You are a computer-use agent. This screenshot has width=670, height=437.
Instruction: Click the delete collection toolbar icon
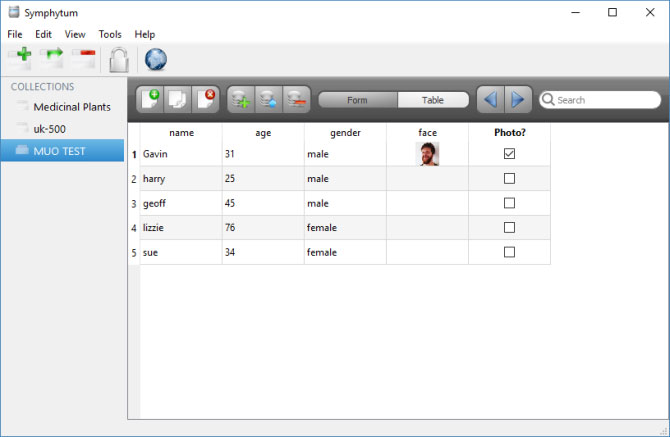click(x=83, y=59)
